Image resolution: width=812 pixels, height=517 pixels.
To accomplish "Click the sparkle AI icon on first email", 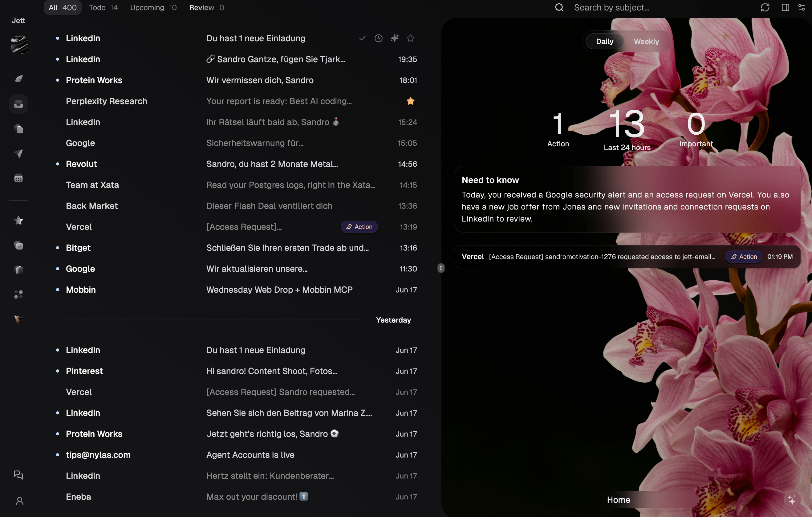I will tap(395, 38).
